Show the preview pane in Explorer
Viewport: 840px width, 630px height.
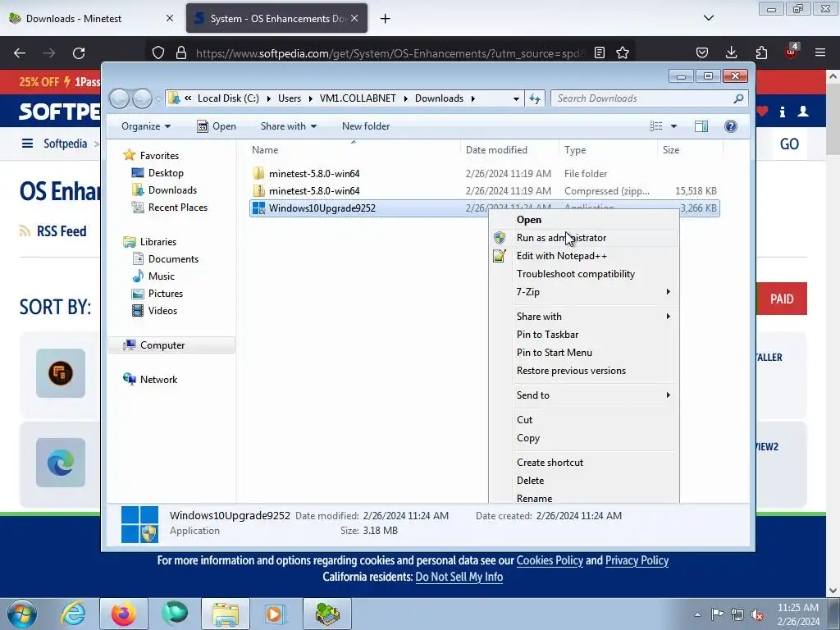(701, 126)
